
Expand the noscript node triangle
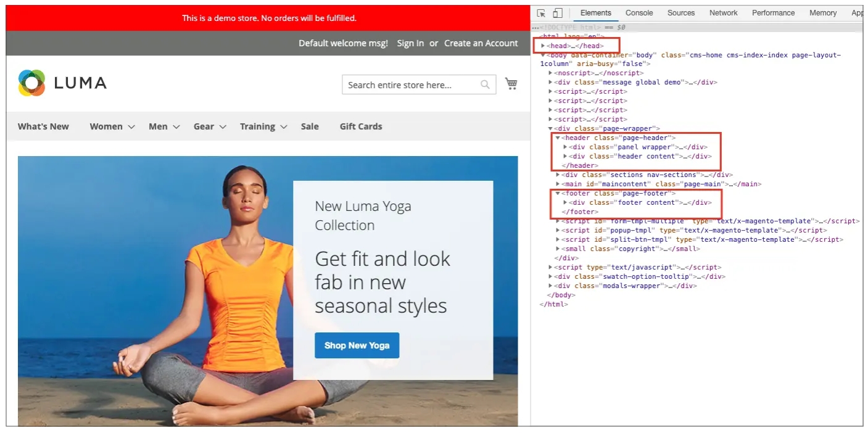551,73
